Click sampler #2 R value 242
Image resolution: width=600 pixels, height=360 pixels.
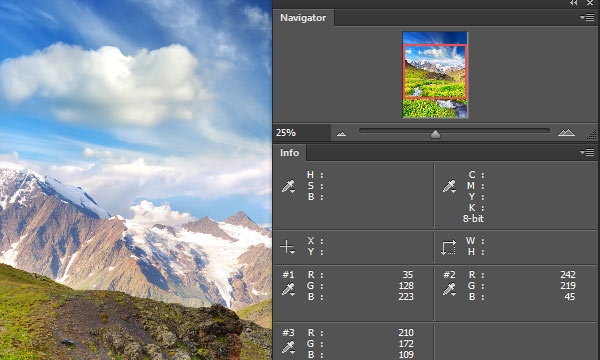click(568, 275)
